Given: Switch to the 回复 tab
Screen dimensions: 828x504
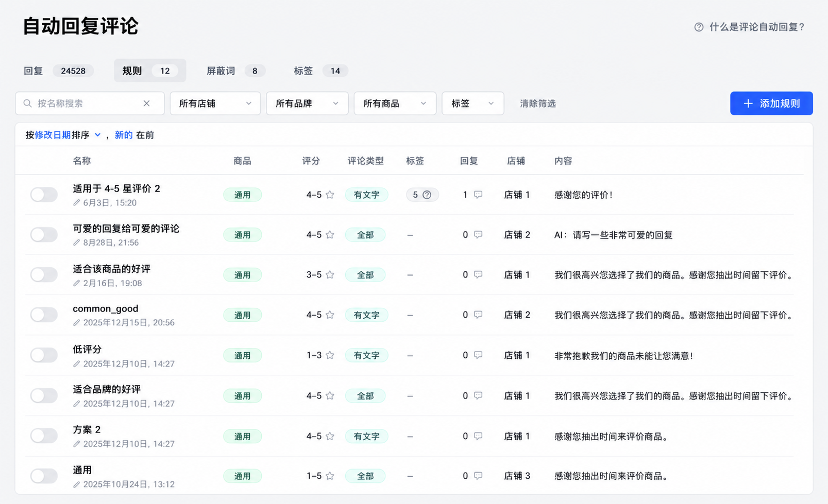Looking at the screenshot, I should click(x=58, y=71).
